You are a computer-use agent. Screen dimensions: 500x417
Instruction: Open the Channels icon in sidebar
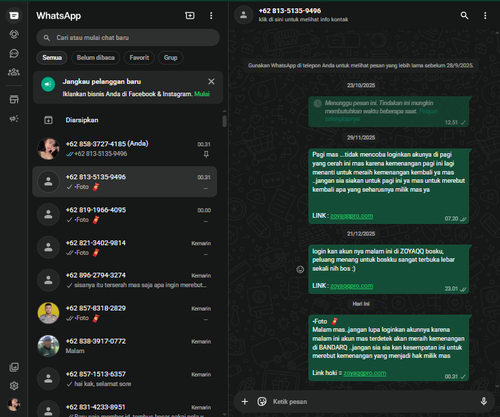14,53
